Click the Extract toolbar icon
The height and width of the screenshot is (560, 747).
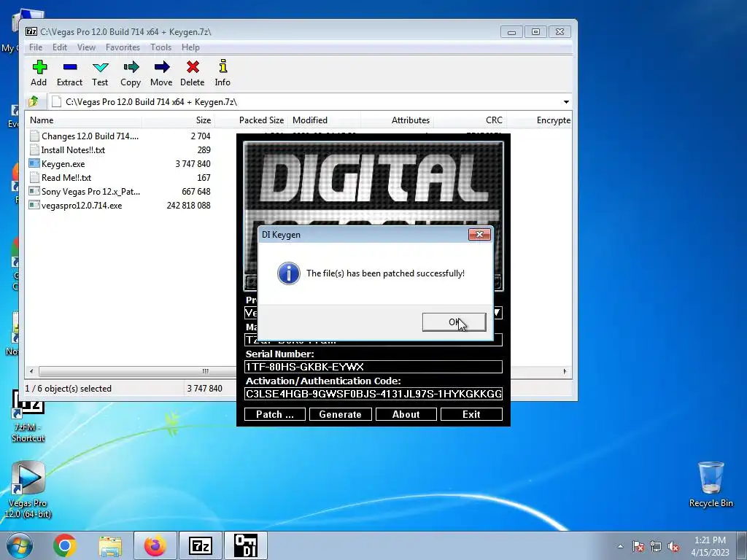[x=69, y=73]
